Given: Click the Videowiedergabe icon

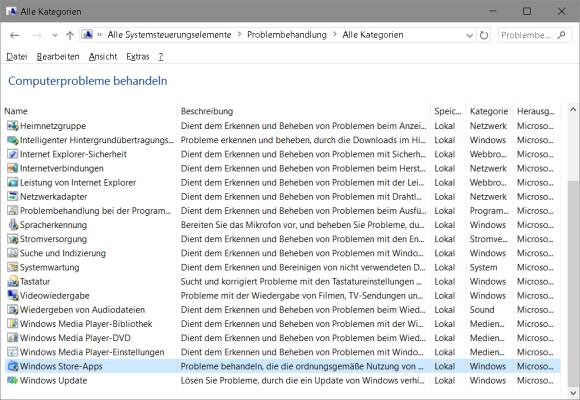Looking at the screenshot, I should [x=13, y=295].
